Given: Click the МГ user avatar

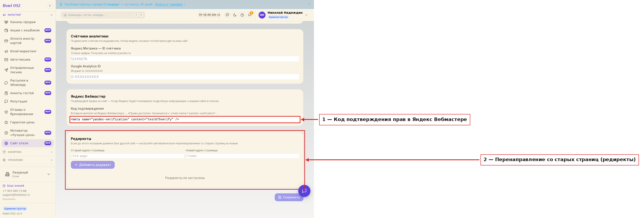Looking at the screenshot, I should [209, 15].
